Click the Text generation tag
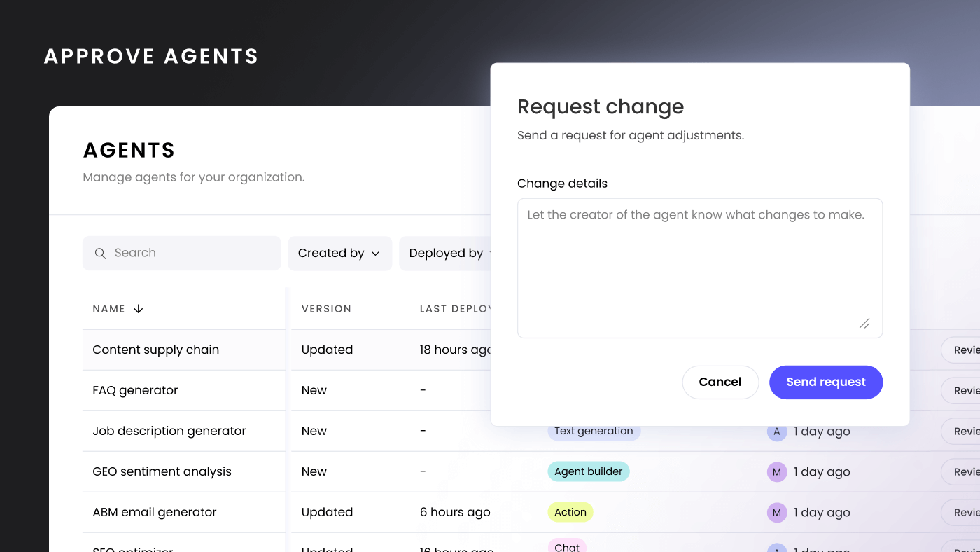Image resolution: width=980 pixels, height=552 pixels. click(594, 432)
